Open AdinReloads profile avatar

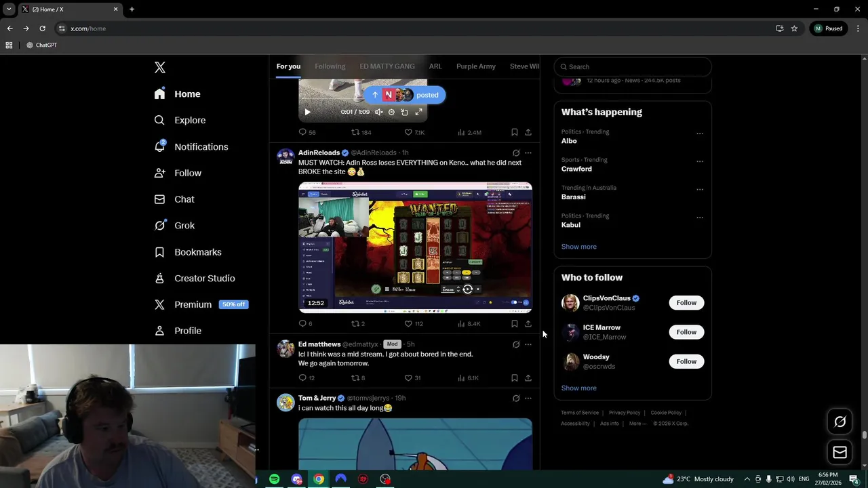pyautogui.click(x=285, y=157)
